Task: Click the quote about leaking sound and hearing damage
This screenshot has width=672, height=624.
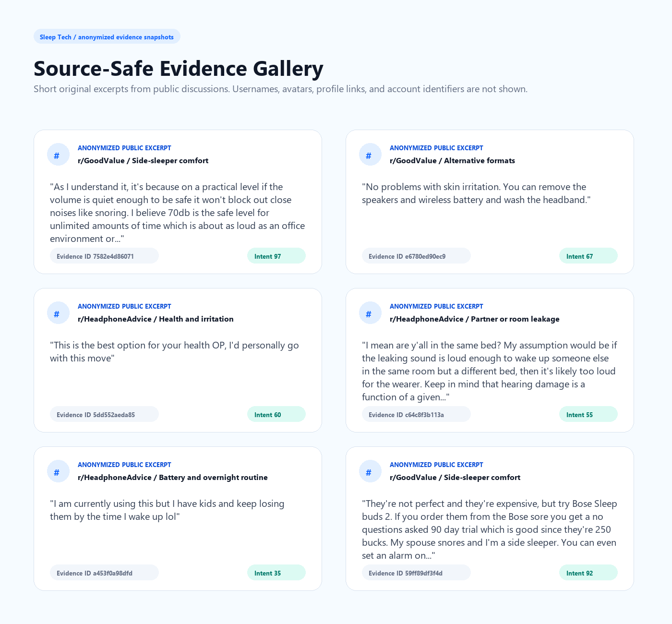Action: (489, 371)
